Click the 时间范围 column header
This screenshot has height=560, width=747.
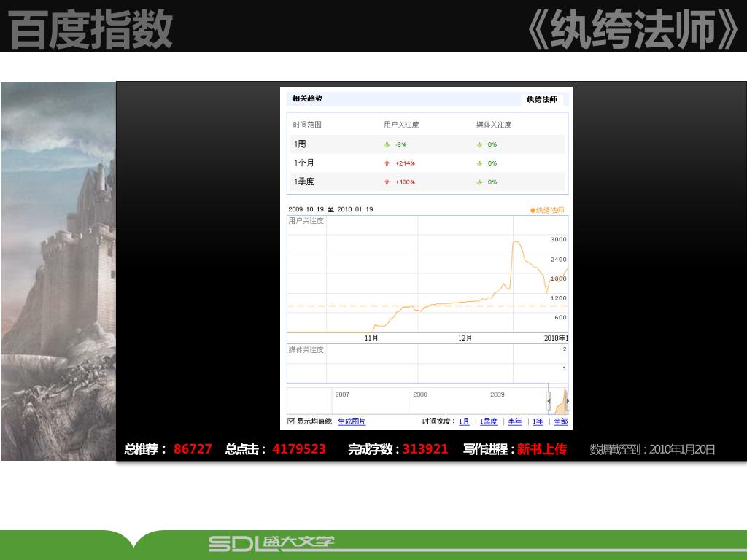[x=307, y=125]
